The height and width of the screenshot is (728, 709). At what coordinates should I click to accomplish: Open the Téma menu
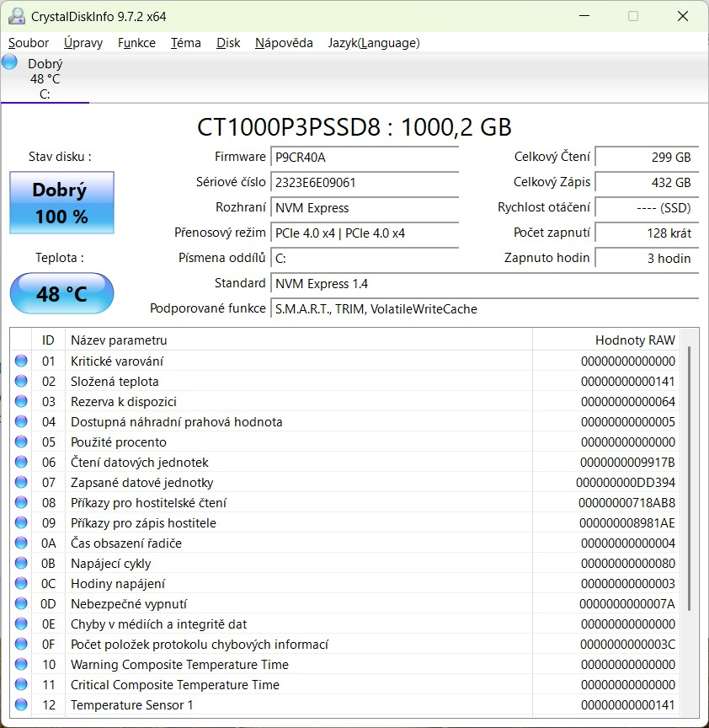pos(185,42)
